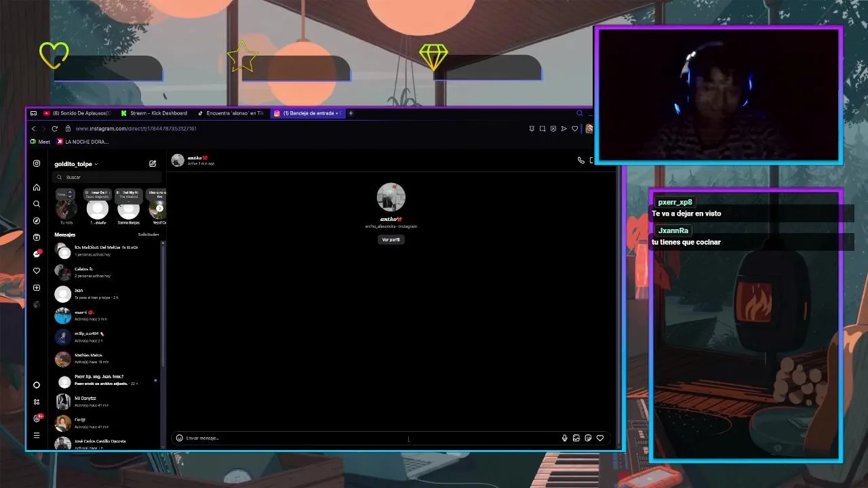Screen dimensions: 868x488
Task: Click the Ver perfil button
Action: tap(391, 239)
